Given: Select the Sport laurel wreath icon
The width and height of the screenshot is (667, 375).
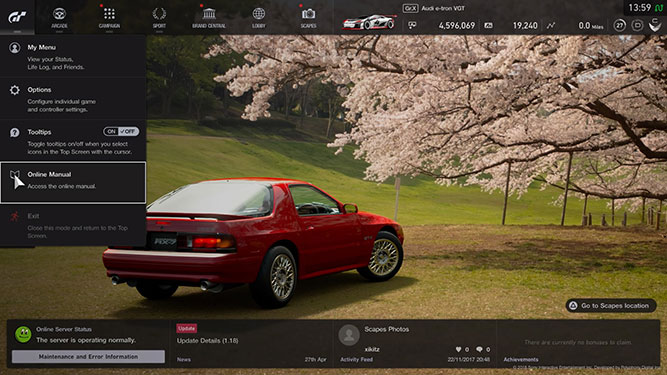Looking at the screenshot, I should pos(159,14).
